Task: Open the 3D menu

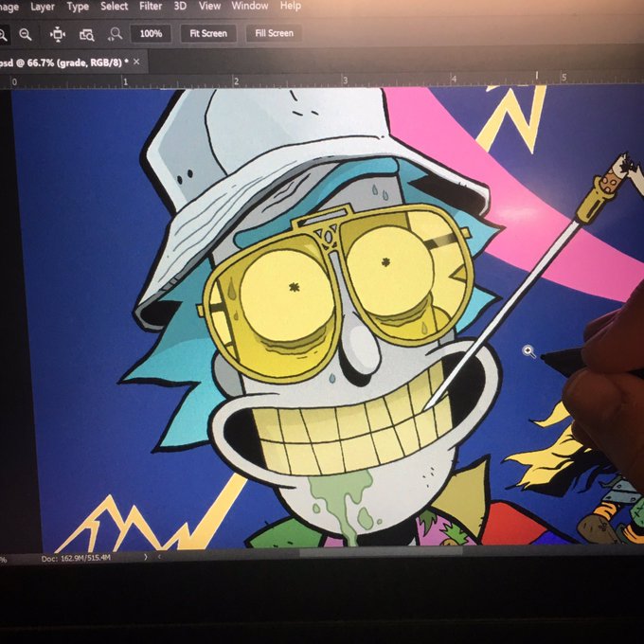Action: coord(180,7)
